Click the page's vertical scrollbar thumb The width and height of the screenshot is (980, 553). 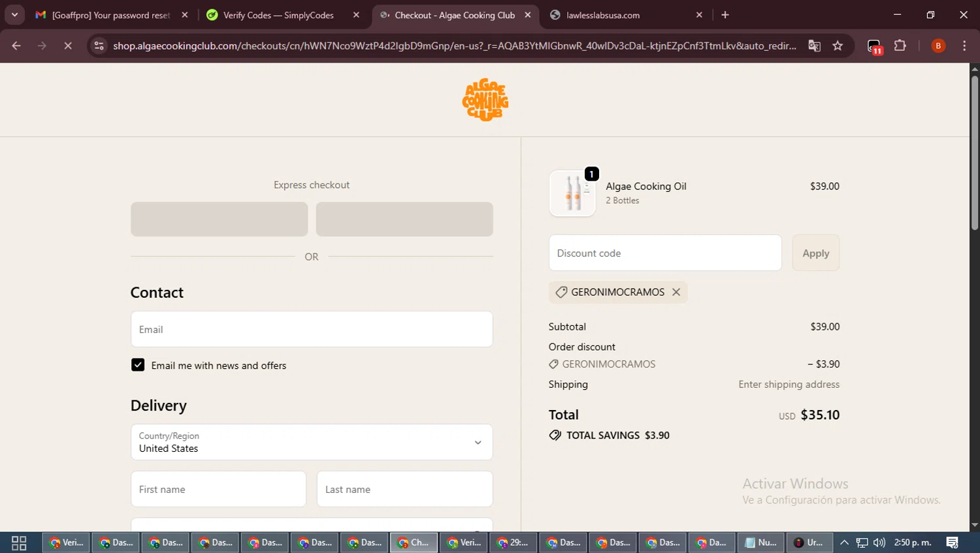click(974, 153)
